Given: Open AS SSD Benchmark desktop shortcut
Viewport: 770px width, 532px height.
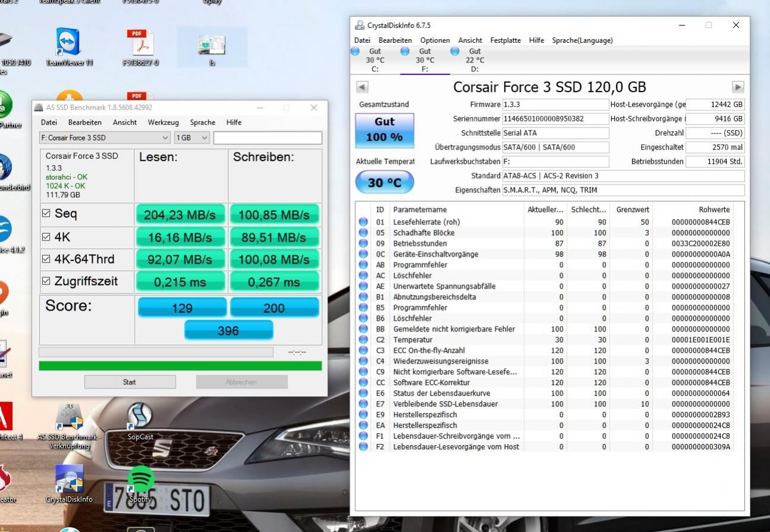Looking at the screenshot, I should tap(69, 426).
